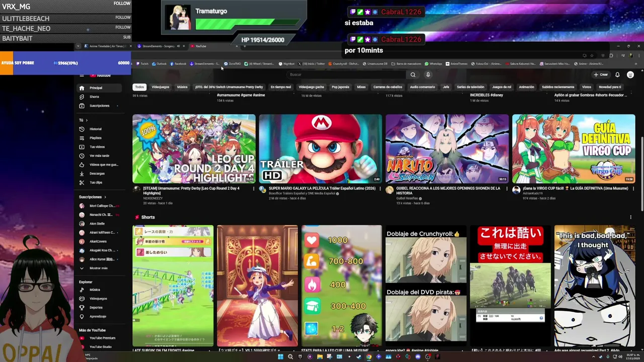The height and width of the screenshot is (362, 644).
Task: Open Aprendizaje under Explorar
Action: coord(100,316)
